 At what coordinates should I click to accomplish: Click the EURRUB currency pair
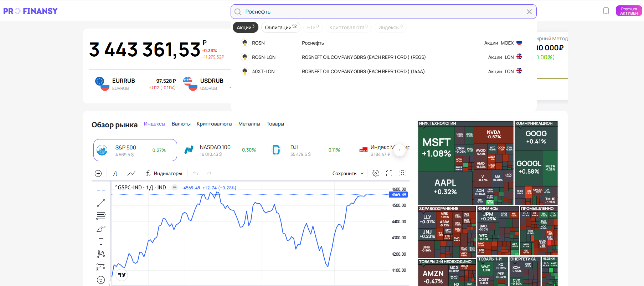coord(135,84)
